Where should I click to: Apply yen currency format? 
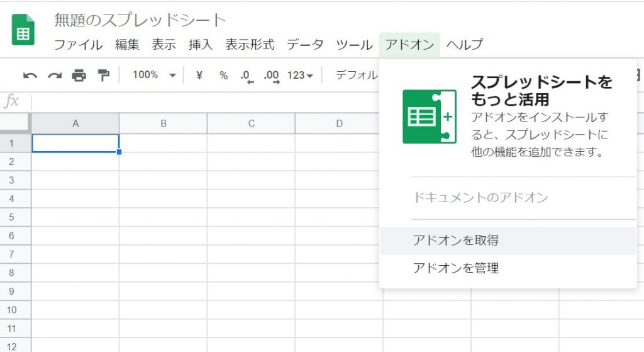(199, 76)
